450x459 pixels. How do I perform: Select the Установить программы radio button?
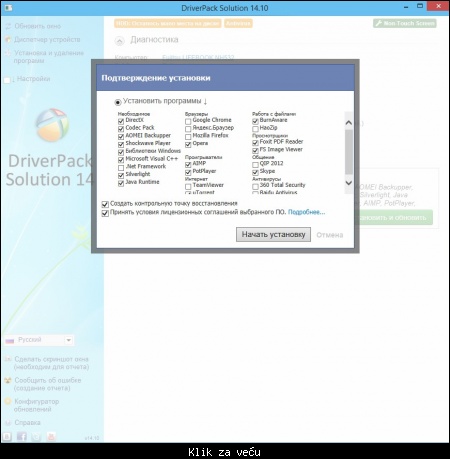[118, 102]
